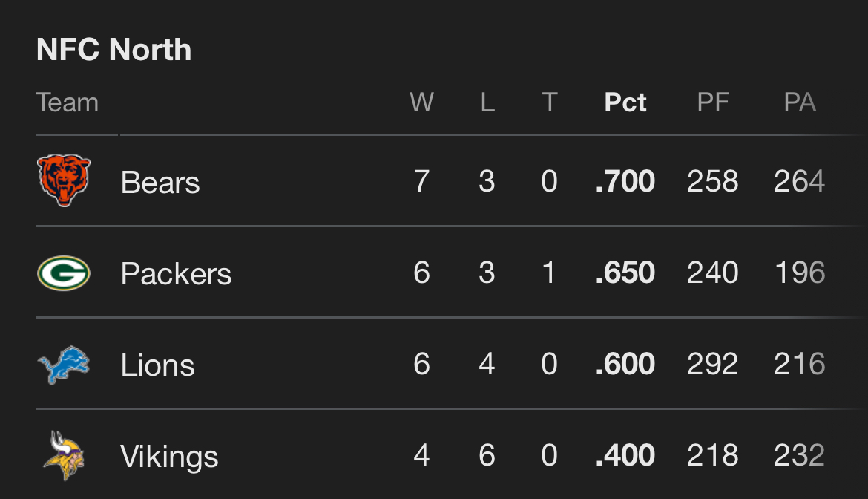Select the NFC North division heading
This screenshot has height=499, width=868.
tap(114, 50)
